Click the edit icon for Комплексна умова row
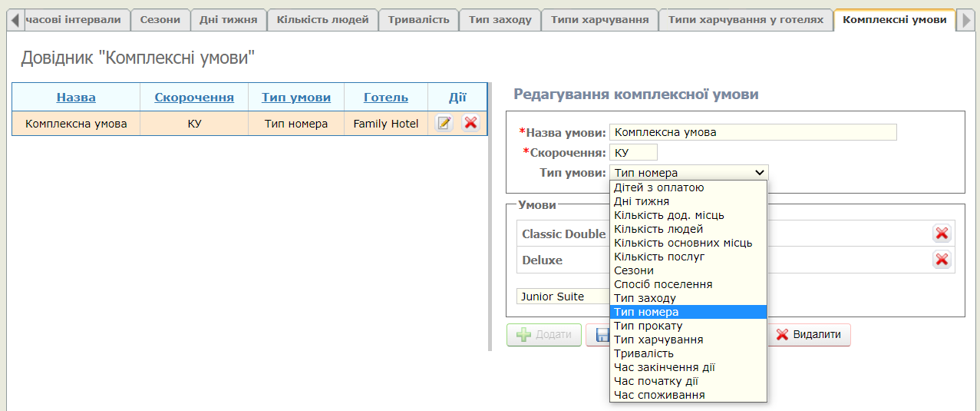 click(444, 123)
